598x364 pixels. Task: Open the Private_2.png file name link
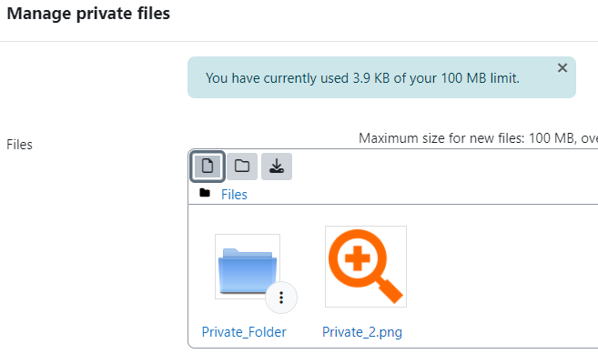(362, 332)
